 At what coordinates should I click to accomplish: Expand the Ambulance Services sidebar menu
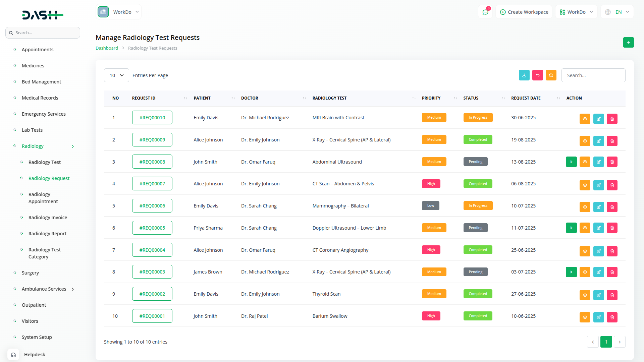point(44,289)
